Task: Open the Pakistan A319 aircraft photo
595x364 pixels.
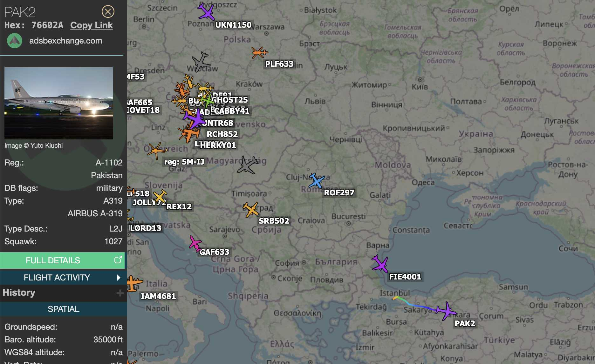Action: pos(59,103)
